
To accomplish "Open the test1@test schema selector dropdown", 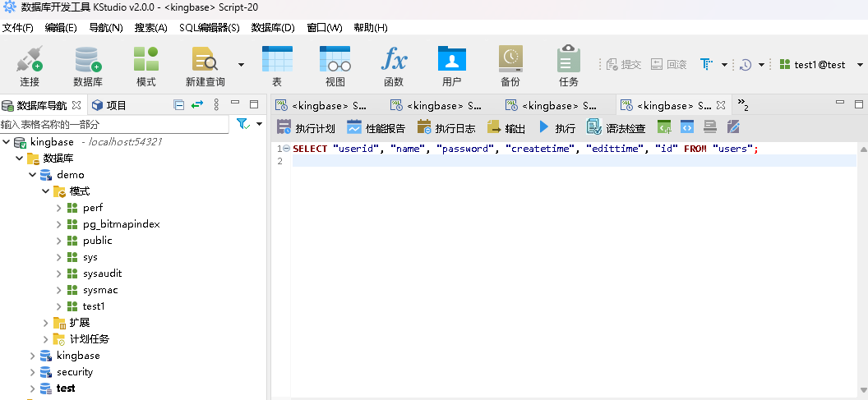I will [860, 65].
